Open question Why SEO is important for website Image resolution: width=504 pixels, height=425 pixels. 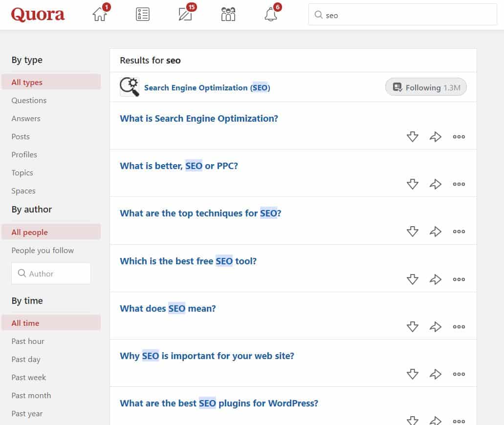[207, 356]
